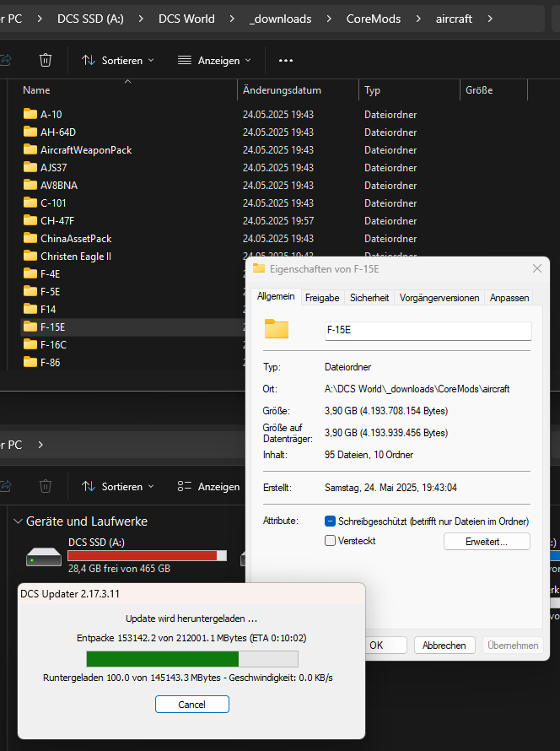Viewport: 560px width, 751px height.
Task: Click the A-10 folder icon
Action: (x=30, y=114)
